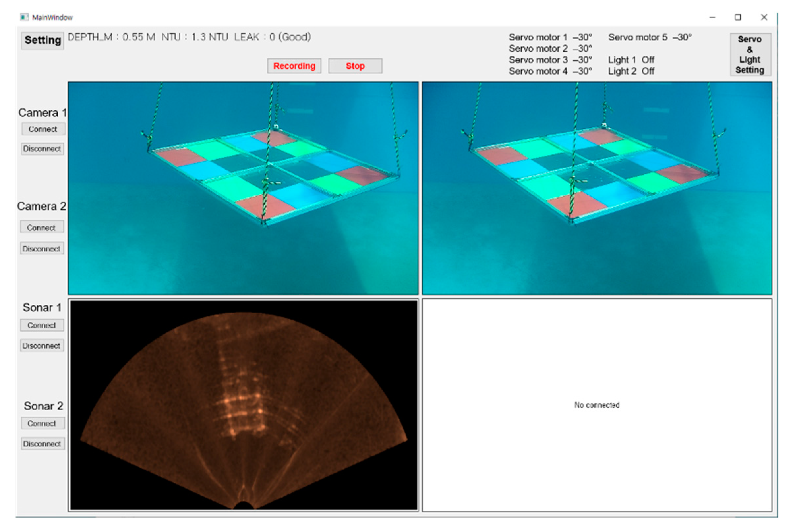This screenshot has width=794, height=532.
Task: Disconnect Sonar 2
Action: (42, 444)
